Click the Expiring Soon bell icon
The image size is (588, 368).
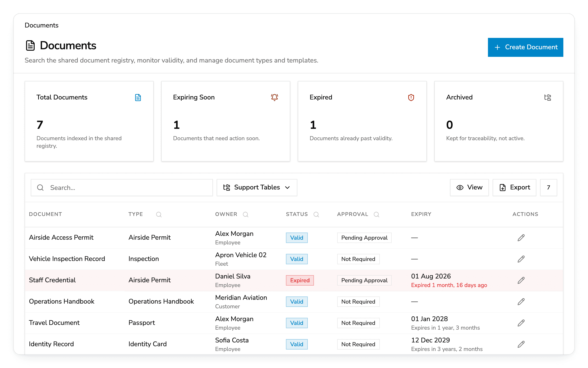click(x=274, y=97)
